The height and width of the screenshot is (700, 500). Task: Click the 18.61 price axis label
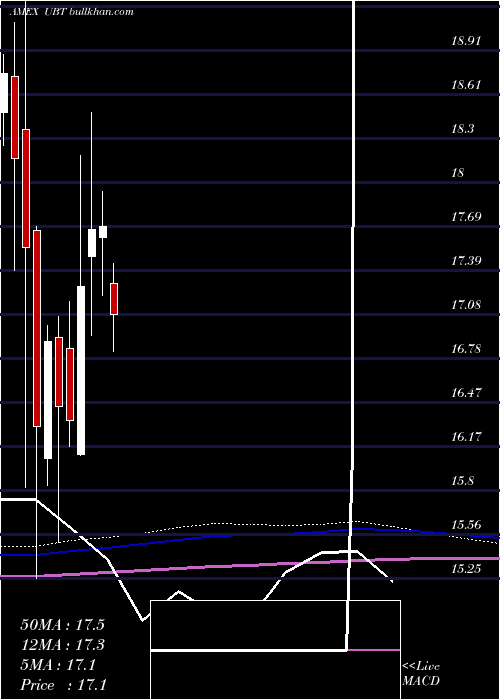466,85
